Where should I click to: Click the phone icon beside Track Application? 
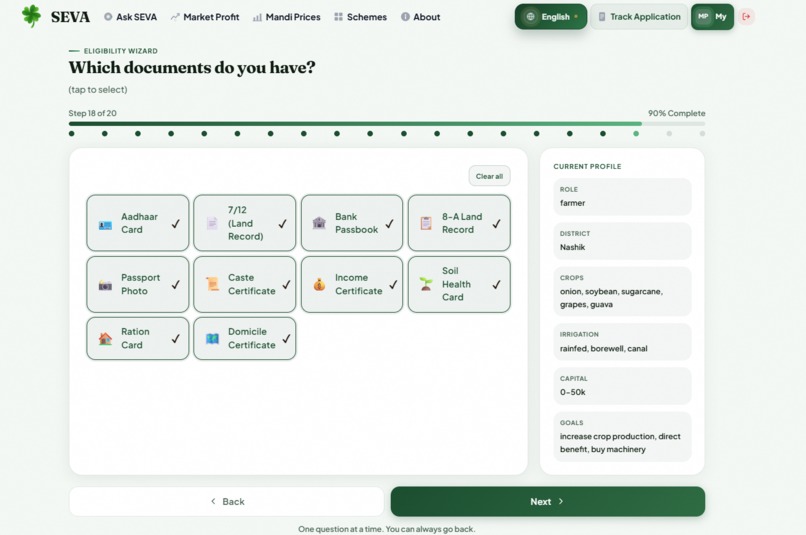tap(601, 17)
